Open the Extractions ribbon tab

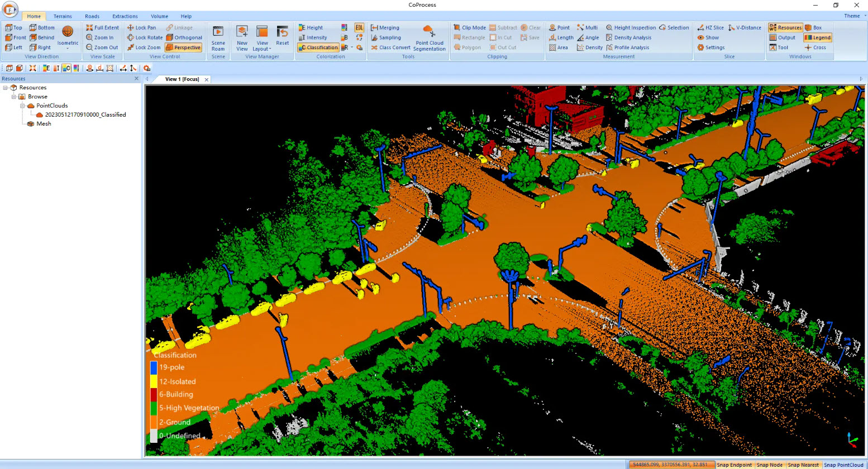coord(125,16)
